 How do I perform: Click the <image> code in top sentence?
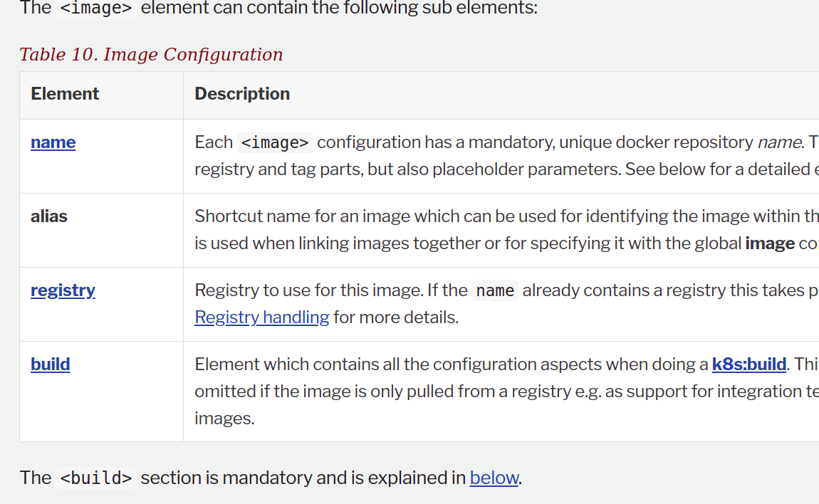pos(95,9)
